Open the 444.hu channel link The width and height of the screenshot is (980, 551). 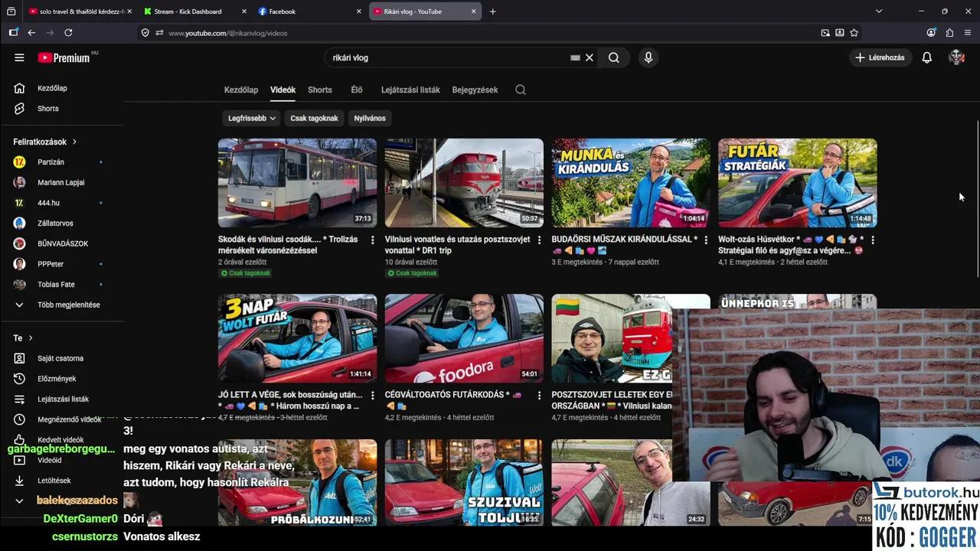(x=48, y=203)
